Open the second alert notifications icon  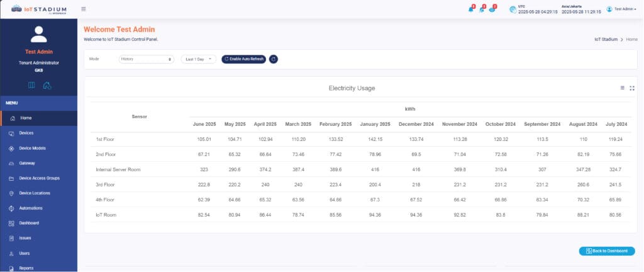tap(482, 9)
